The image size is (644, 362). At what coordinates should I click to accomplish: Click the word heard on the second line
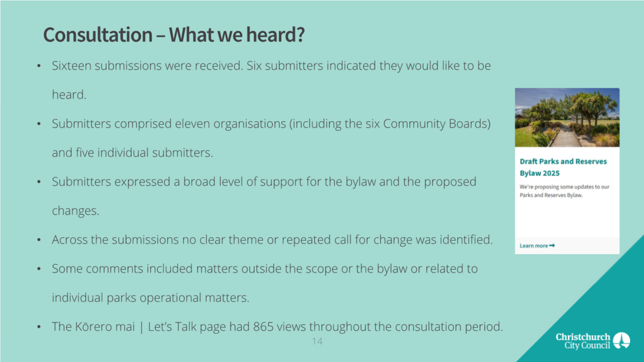tap(69, 95)
